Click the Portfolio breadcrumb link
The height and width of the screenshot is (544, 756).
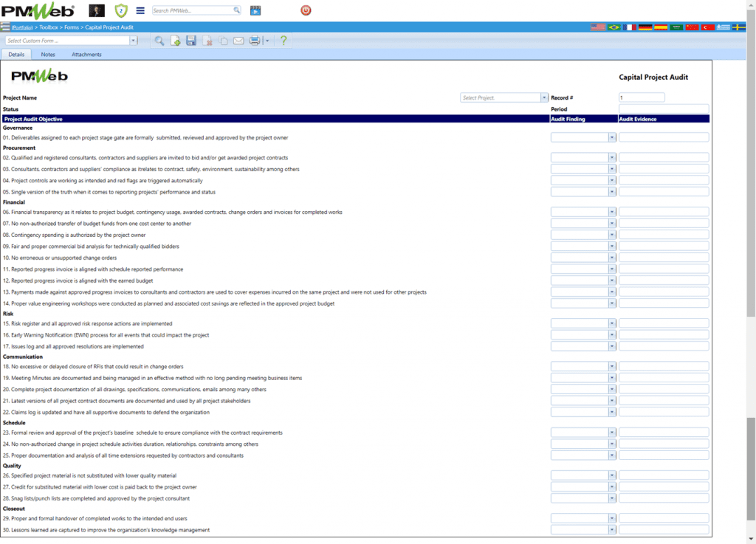point(22,27)
